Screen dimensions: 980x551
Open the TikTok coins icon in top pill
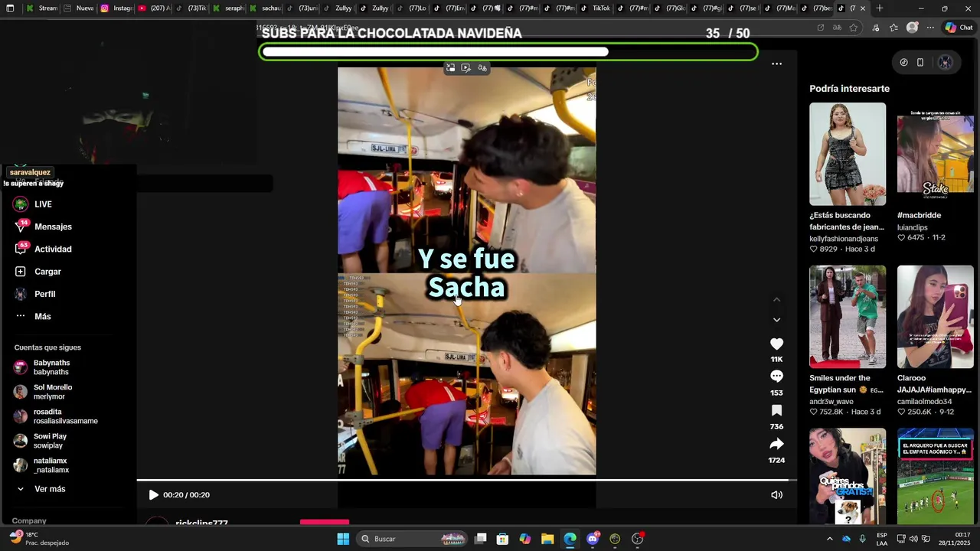click(903, 63)
